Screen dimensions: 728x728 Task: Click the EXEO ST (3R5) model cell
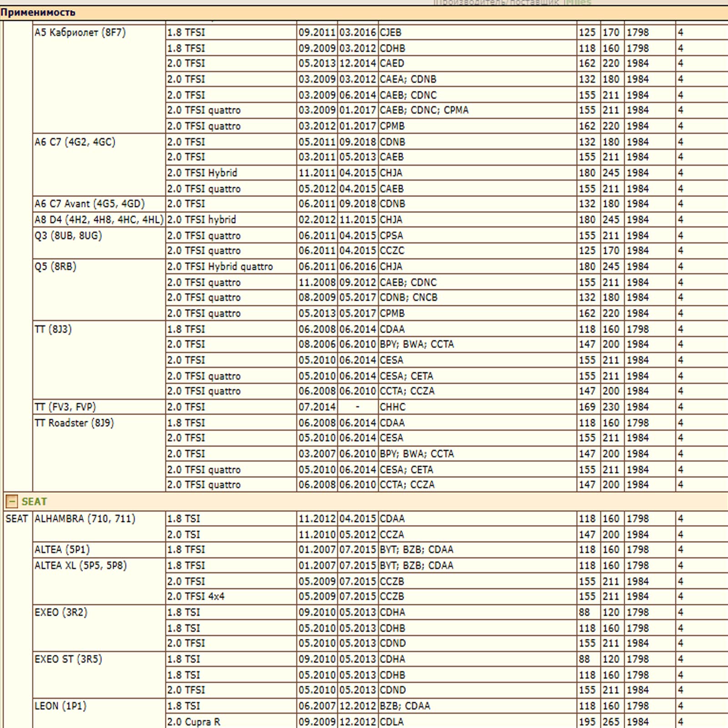[68, 659]
